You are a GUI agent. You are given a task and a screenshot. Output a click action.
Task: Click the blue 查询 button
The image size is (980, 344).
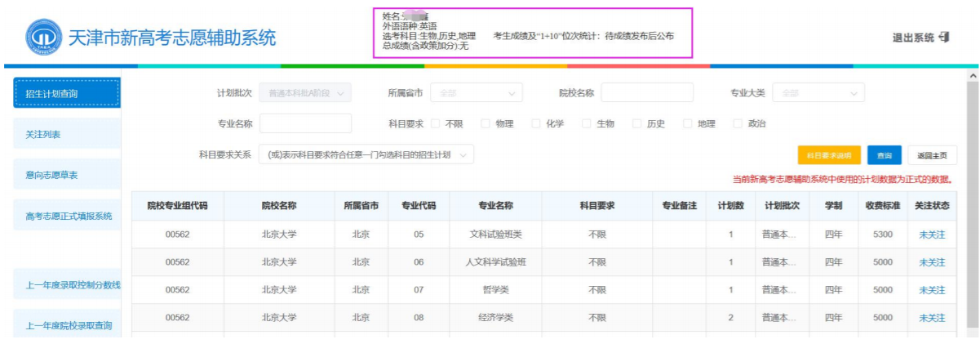(x=884, y=155)
